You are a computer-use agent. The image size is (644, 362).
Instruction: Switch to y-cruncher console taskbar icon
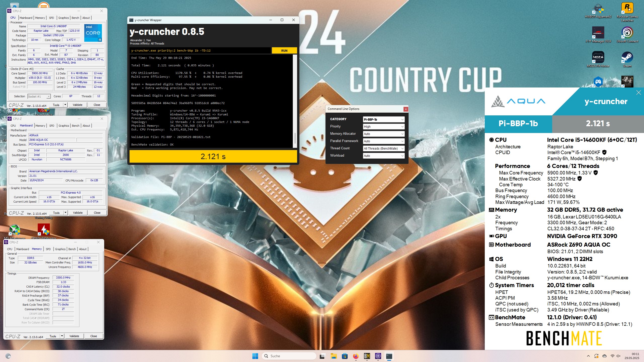pos(389,356)
